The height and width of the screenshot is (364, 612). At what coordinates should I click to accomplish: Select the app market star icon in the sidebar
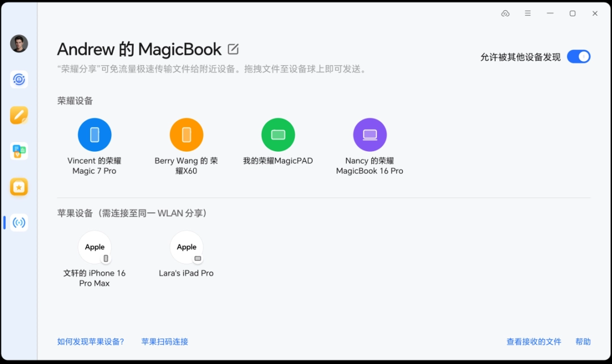[x=18, y=187]
